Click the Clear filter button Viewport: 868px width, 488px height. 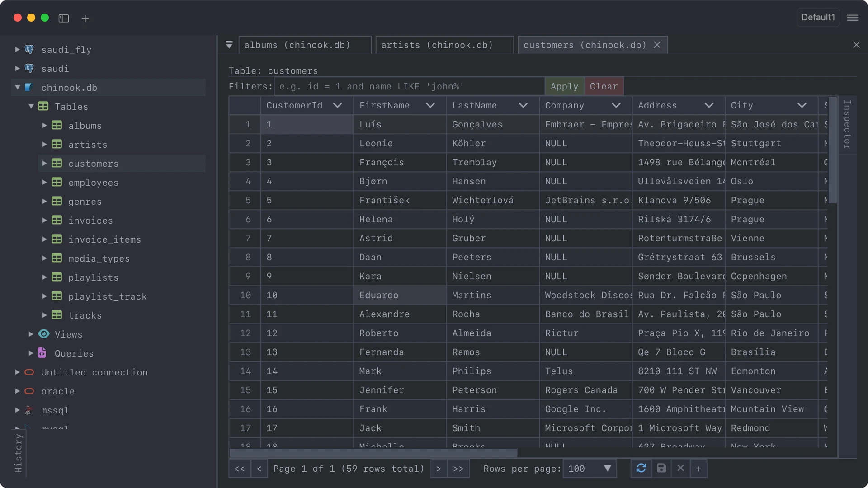[x=604, y=86]
